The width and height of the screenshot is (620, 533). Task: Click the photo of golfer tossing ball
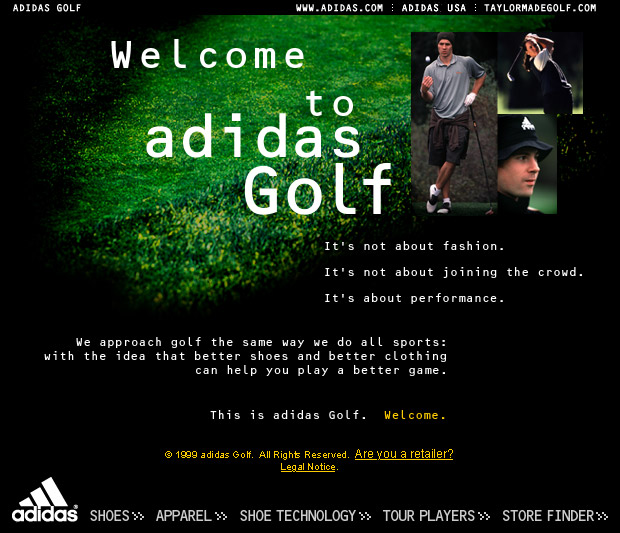tap(454, 123)
